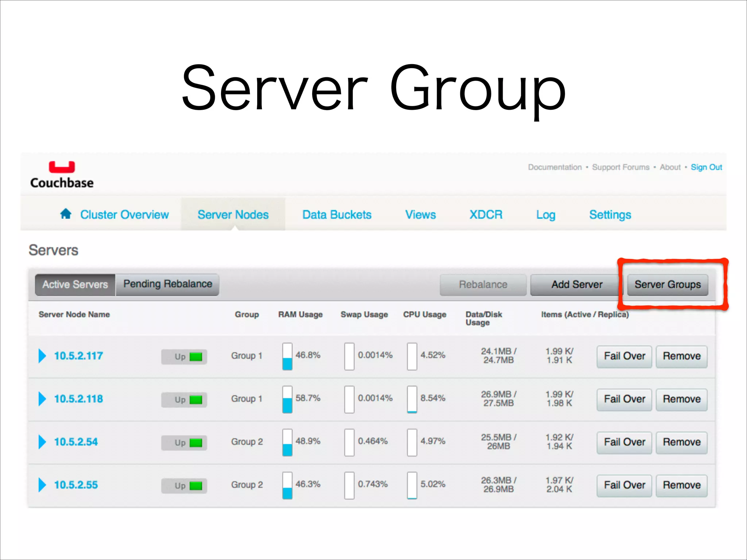This screenshot has width=747, height=560.
Task: Remove server 10.5.2.118
Action: click(x=681, y=399)
